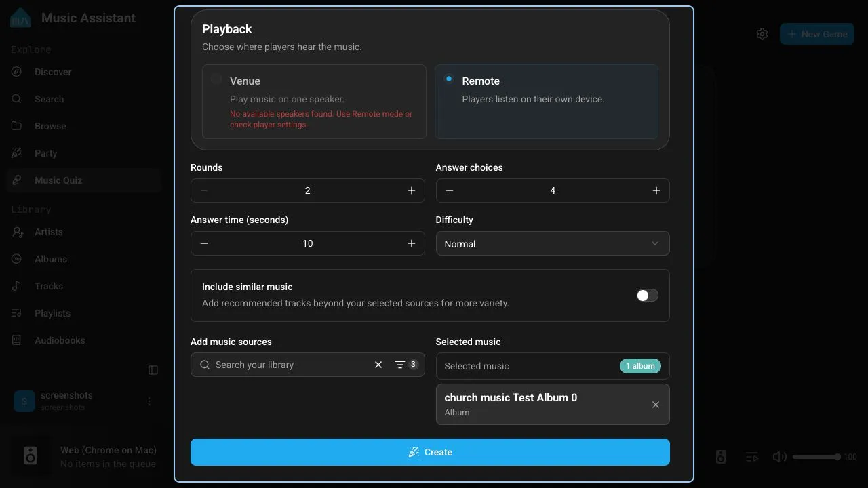868x488 pixels.
Task: Remove church music Test Album 0
Action: tap(656, 405)
